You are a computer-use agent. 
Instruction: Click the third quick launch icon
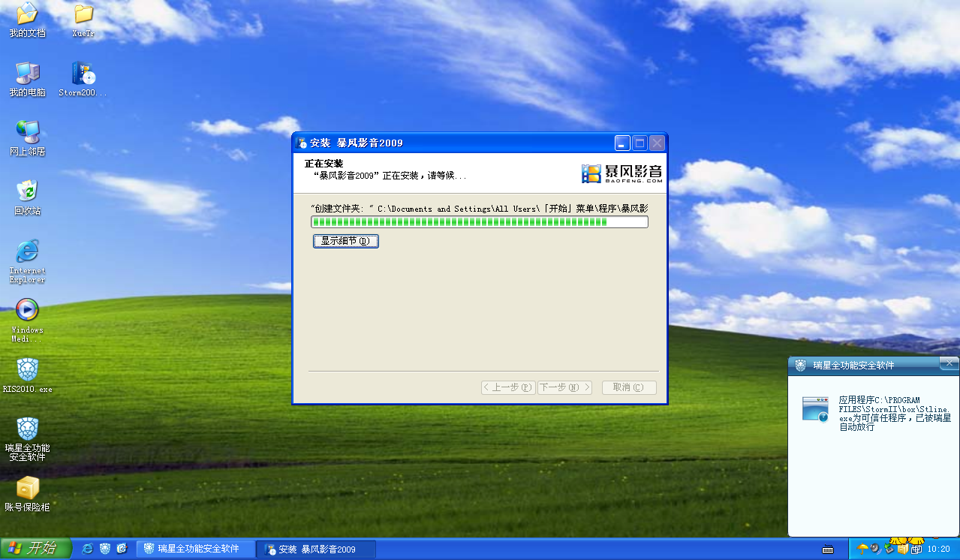click(122, 549)
